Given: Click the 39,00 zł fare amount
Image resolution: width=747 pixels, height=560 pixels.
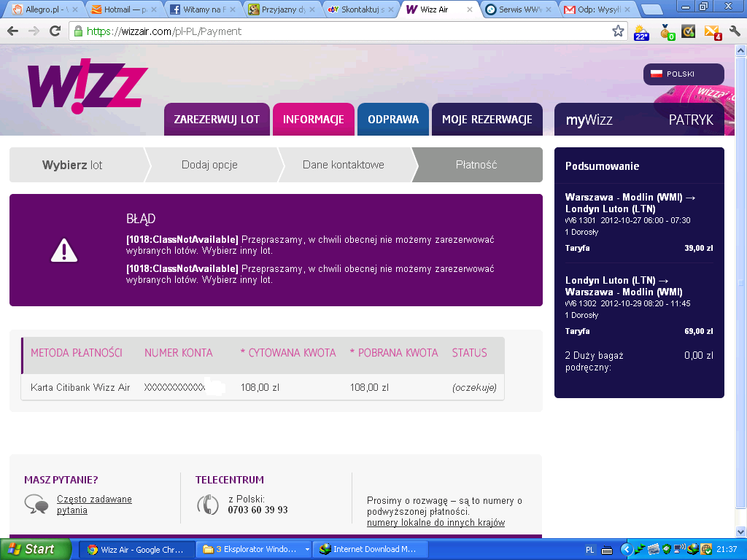Looking at the screenshot, I should click(x=698, y=248).
